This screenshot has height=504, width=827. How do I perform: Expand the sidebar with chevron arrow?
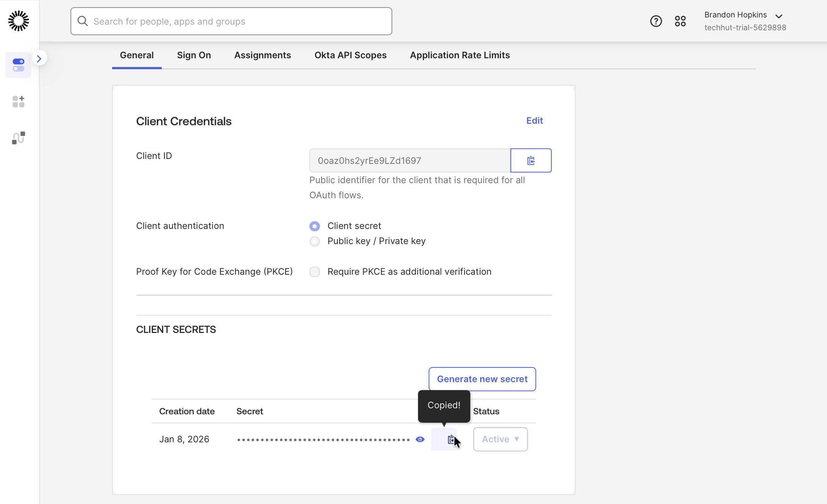click(39, 58)
